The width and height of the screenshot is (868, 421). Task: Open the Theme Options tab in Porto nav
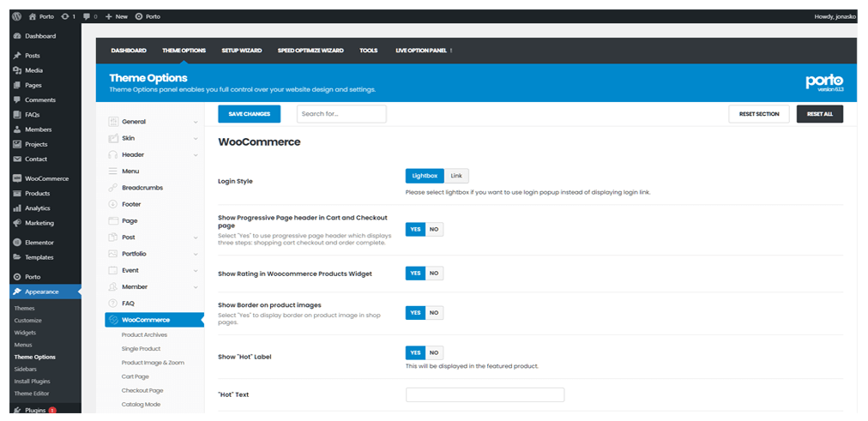pos(184,51)
